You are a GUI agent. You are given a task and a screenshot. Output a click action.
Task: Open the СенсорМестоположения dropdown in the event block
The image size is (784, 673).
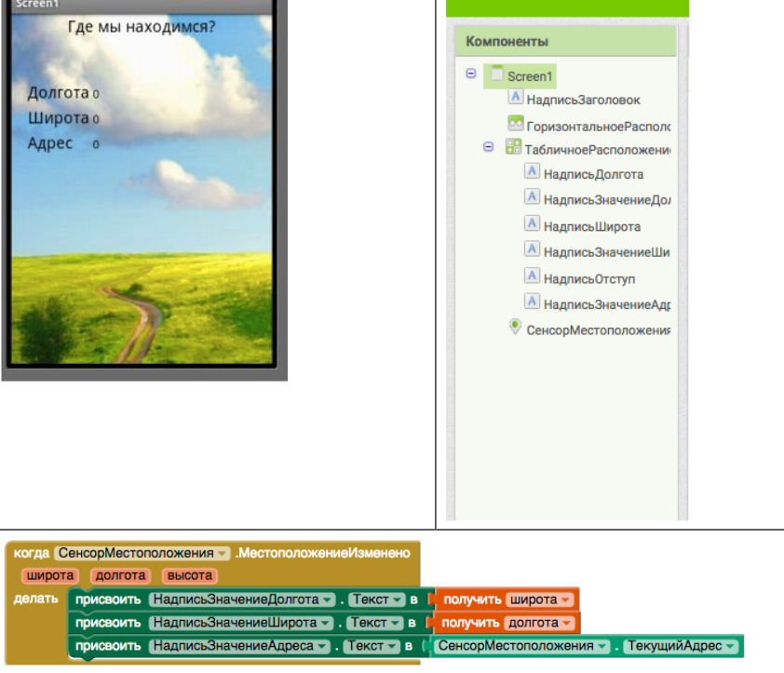142,553
